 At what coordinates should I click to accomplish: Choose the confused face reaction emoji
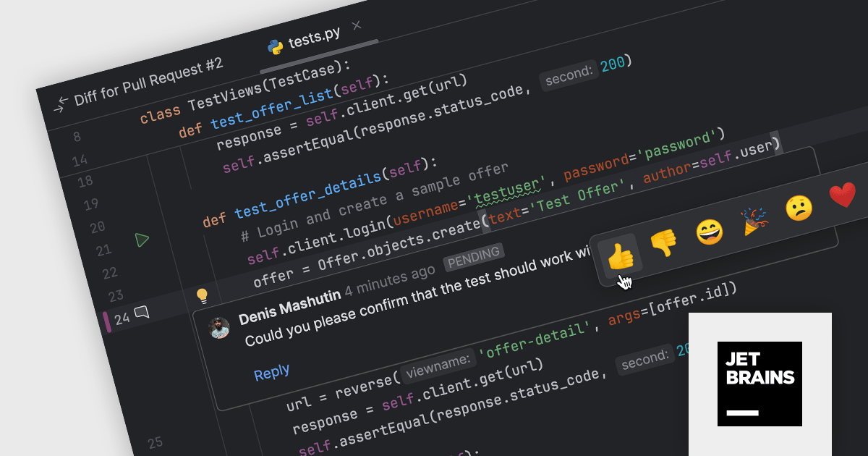coord(799,208)
